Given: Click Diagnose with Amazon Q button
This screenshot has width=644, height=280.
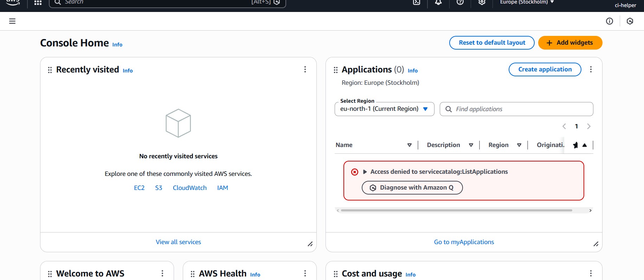Looking at the screenshot, I should 412,187.
